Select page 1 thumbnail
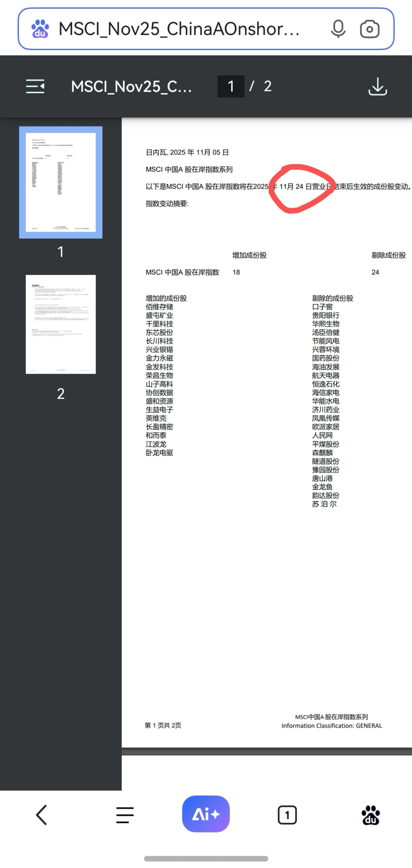The width and height of the screenshot is (412, 868). click(61, 182)
